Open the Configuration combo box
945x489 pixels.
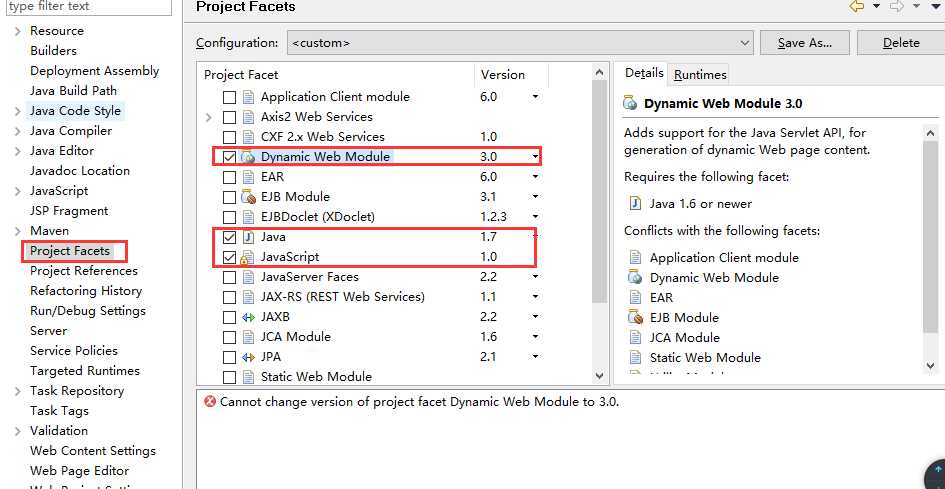point(520,43)
